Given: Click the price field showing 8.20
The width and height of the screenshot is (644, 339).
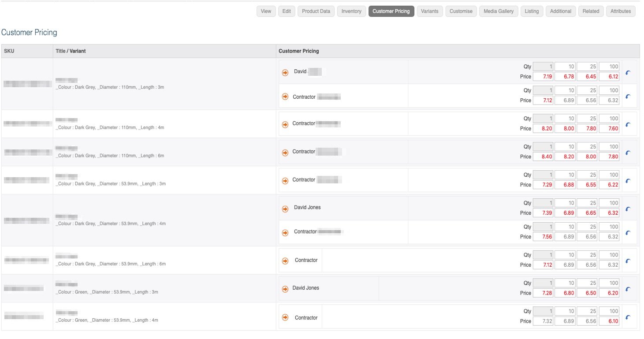Looking at the screenshot, I should 543,129.
